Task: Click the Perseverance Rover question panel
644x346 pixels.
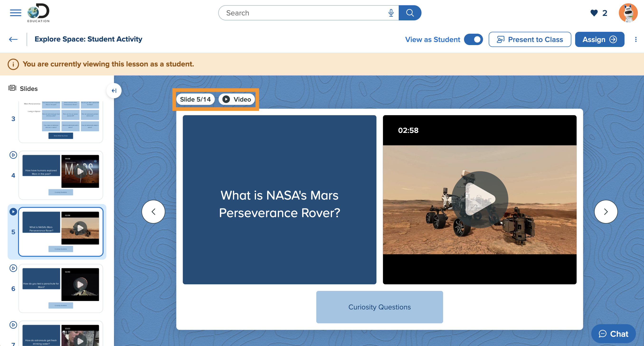Action: (x=279, y=200)
